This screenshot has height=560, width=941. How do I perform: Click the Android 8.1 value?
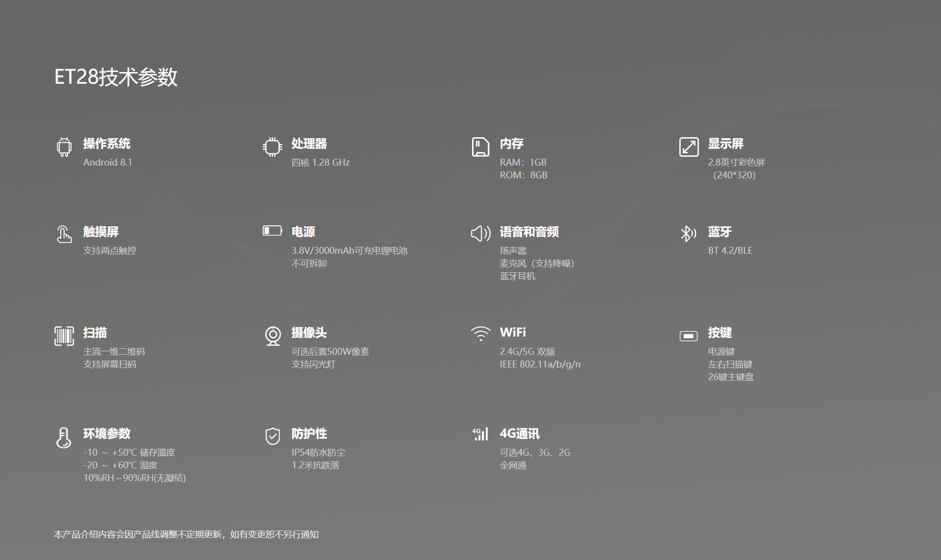coord(108,162)
